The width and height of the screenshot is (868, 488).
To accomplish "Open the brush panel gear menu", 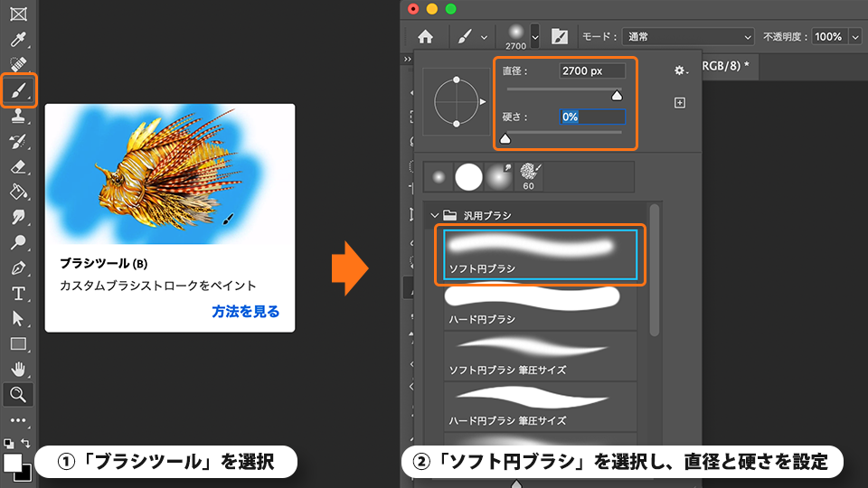I will point(680,70).
